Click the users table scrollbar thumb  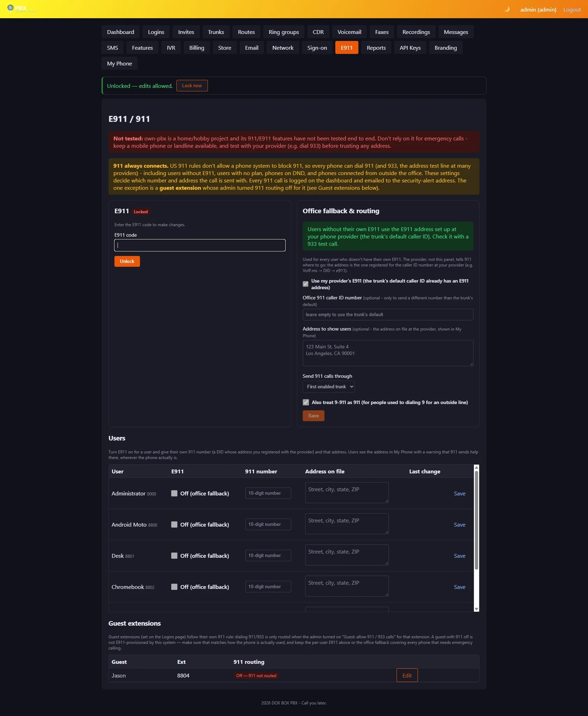pos(476,520)
